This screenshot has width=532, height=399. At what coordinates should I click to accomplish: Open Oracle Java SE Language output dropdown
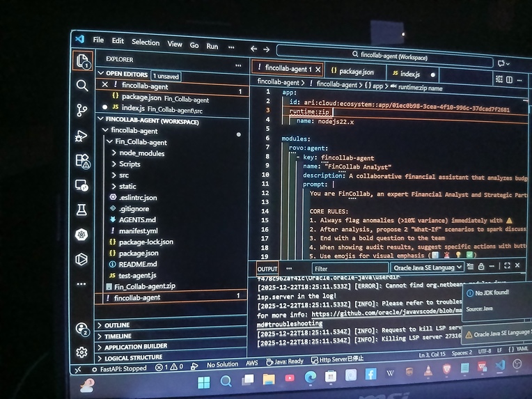pyautogui.click(x=427, y=267)
